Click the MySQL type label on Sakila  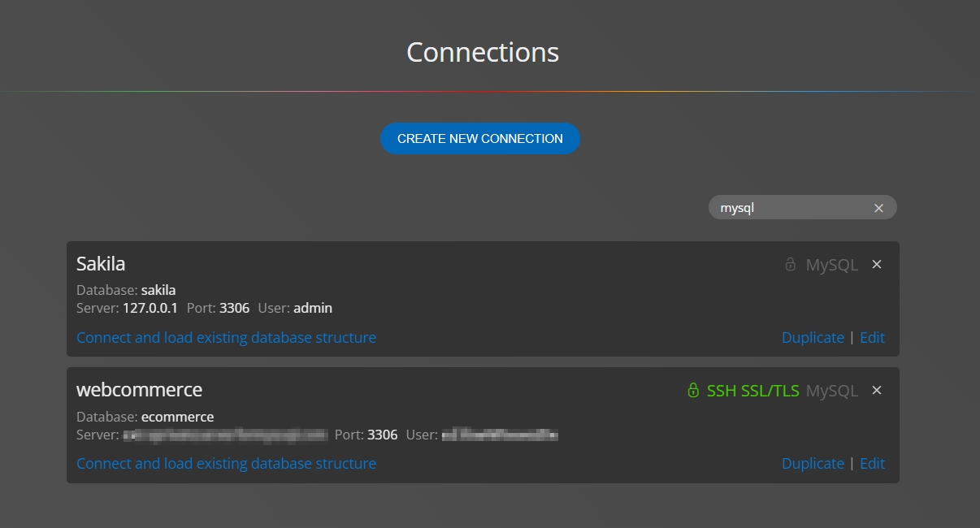tap(831, 265)
